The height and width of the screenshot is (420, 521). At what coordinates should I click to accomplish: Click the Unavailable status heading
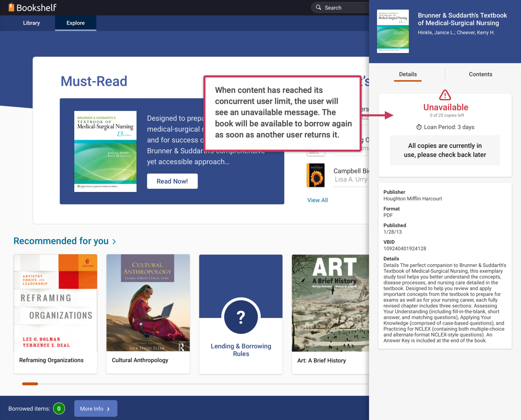click(445, 107)
